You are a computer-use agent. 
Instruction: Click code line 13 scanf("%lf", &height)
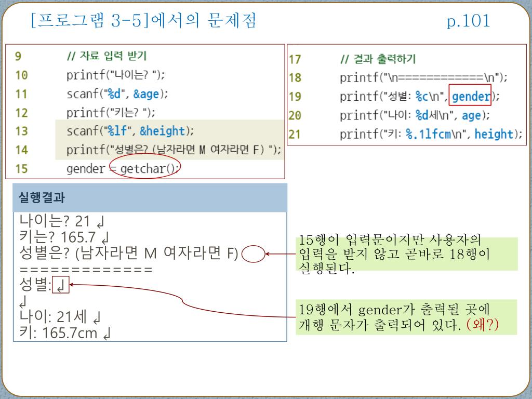pos(130,131)
